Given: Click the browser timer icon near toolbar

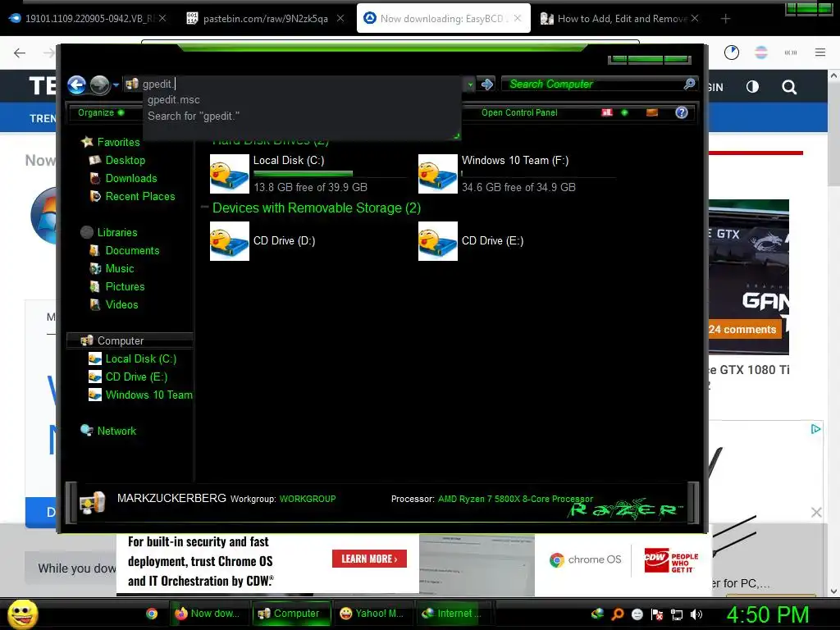Looking at the screenshot, I should point(732,52).
